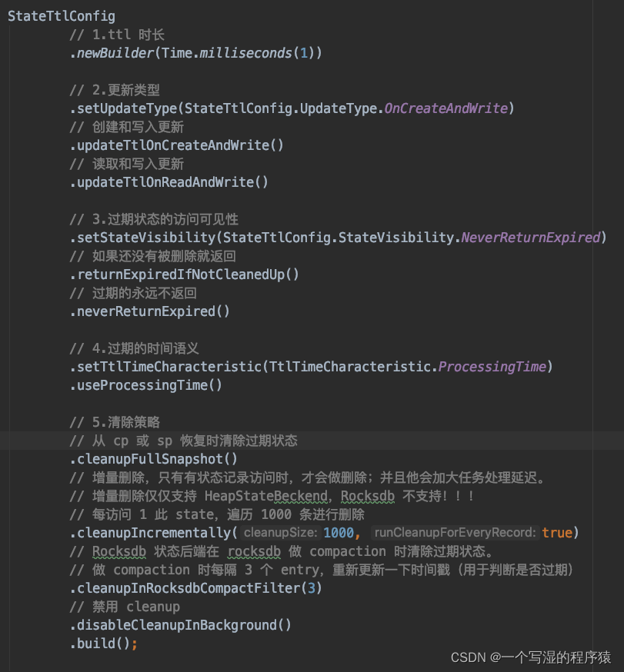Screen dimensions: 624x672
Task: Click the comment '// 做 compaction 时每隔 3 个 entry'
Action: click(322, 570)
